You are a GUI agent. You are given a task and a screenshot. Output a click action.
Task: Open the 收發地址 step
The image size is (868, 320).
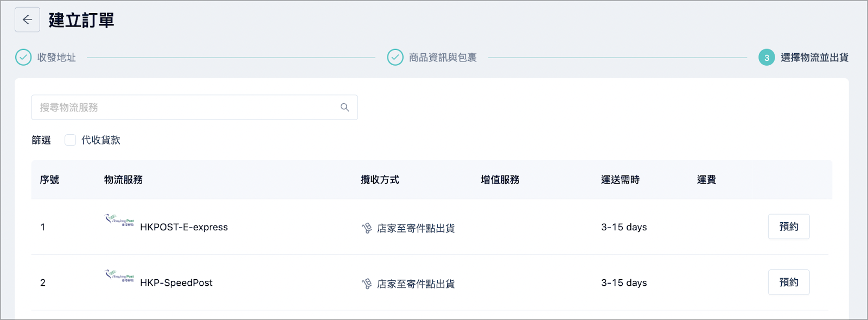56,58
